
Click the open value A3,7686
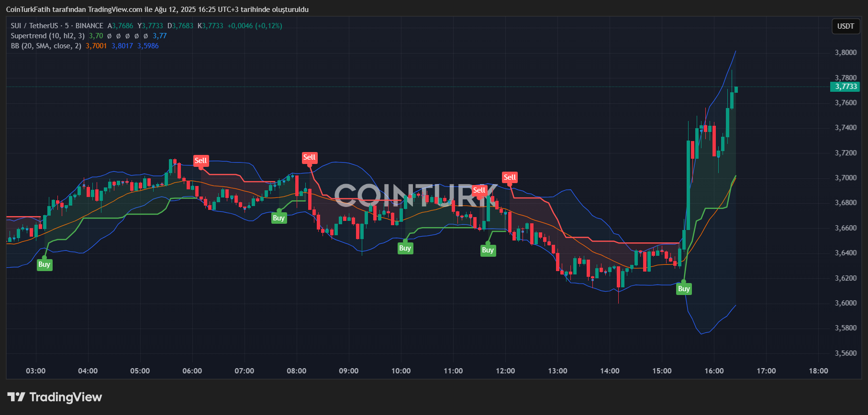click(120, 26)
